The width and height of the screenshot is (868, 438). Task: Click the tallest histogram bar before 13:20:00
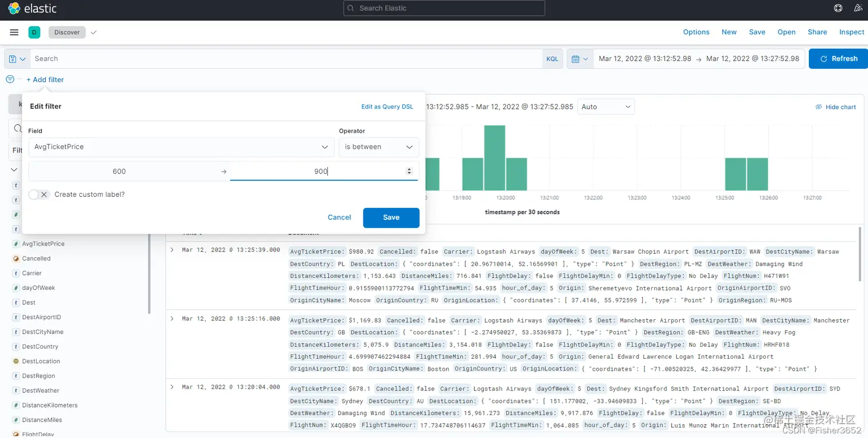tap(494, 158)
